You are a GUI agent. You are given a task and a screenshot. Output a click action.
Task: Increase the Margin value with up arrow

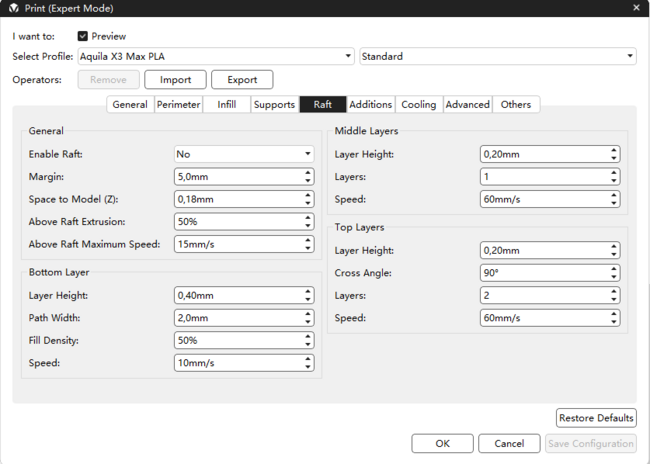(x=307, y=172)
